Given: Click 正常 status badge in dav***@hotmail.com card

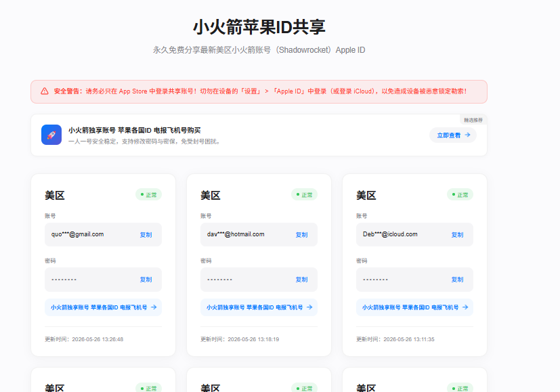Looking at the screenshot, I should (x=304, y=195).
